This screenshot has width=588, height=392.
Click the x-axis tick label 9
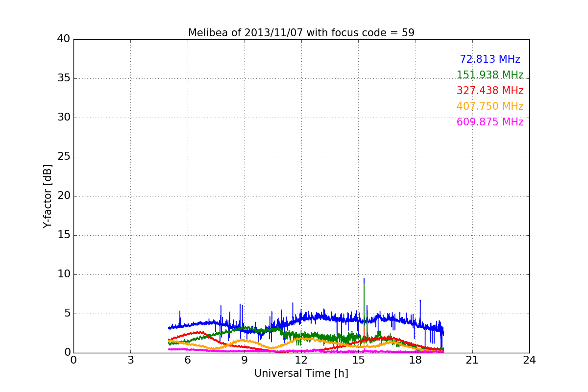coord(245,360)
